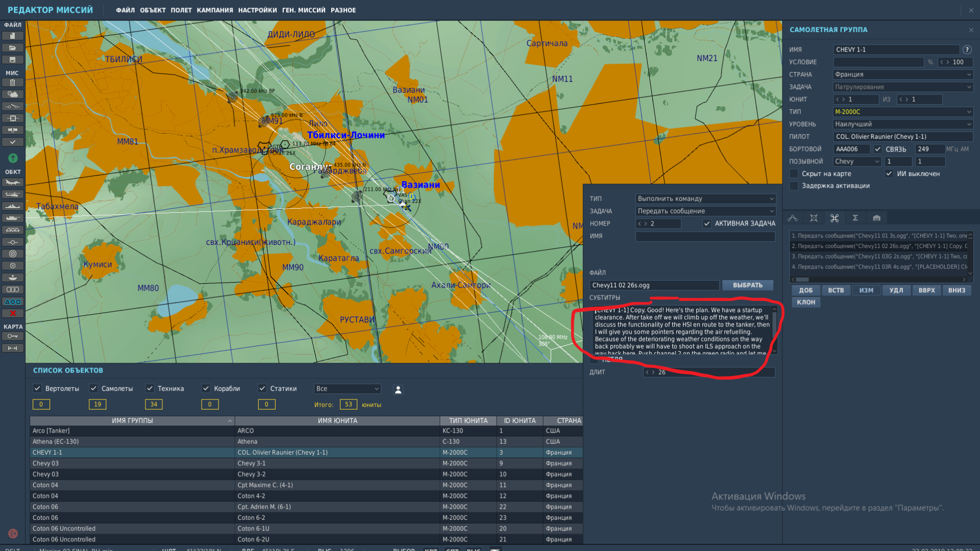Click the ВЫБРАТЬ file button
The width and height of the screenshot is (980, 551).
[x=748, y=285]
